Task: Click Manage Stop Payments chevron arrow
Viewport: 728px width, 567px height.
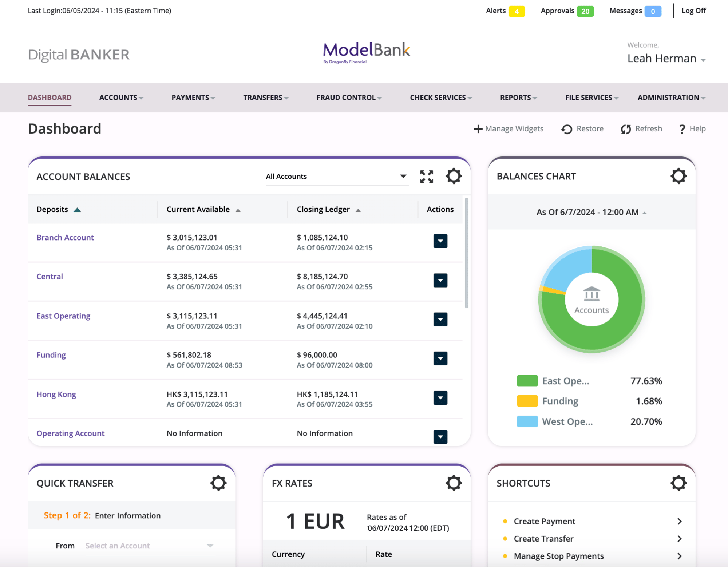Action: point(679,556)
